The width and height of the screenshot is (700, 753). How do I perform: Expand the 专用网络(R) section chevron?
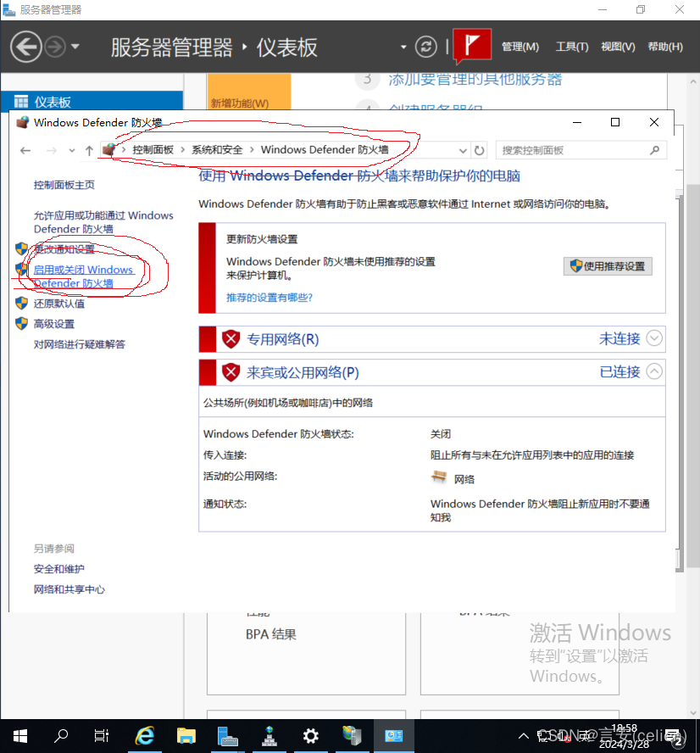654,338
